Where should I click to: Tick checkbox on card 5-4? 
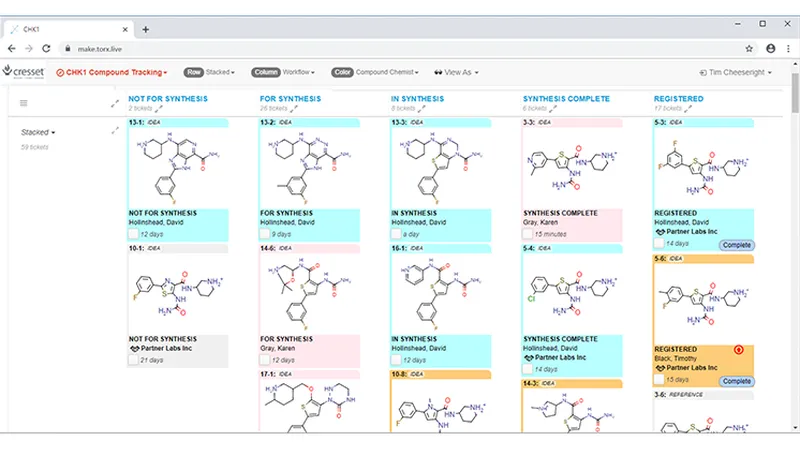tap(528, 369)
